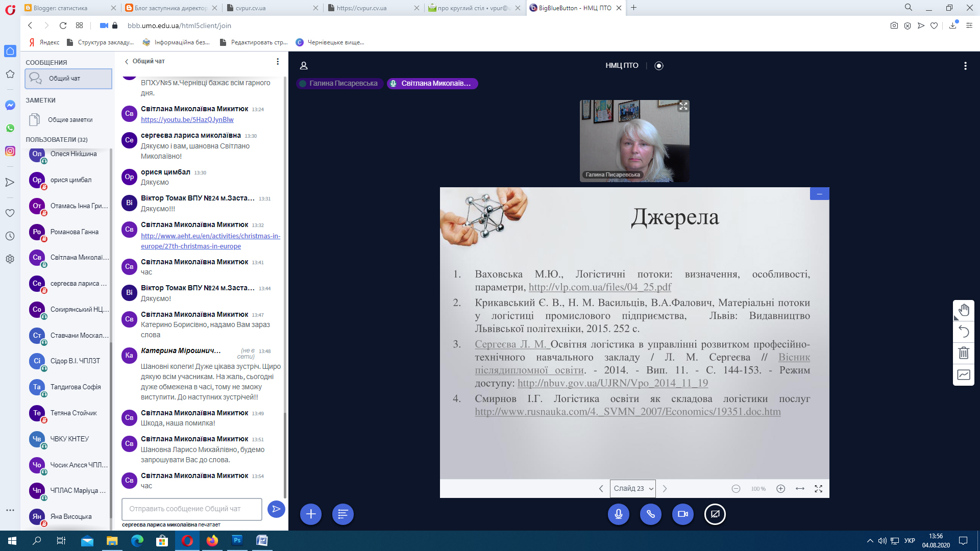
Task: Toggle screen share button
Action: pyautogui.click(x=715, y=514)
